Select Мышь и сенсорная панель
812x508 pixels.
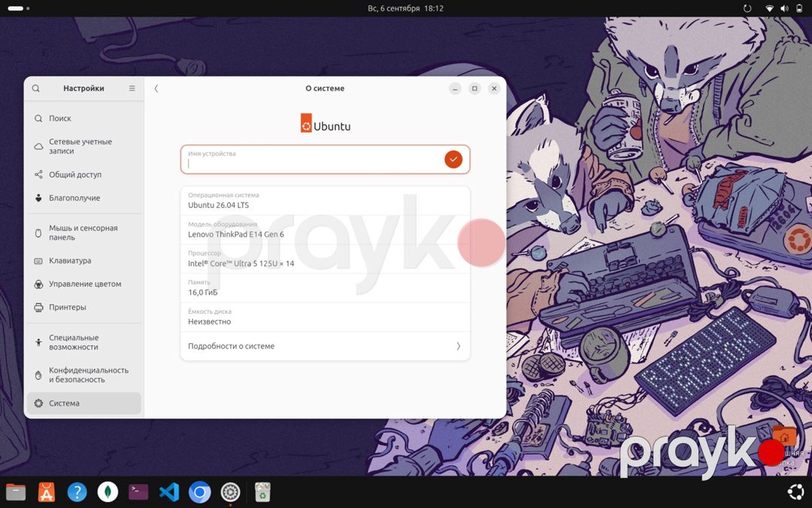tap(84, 233)
